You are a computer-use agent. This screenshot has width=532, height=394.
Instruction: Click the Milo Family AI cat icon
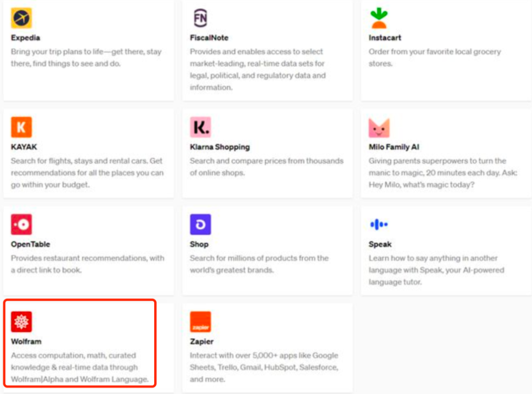coord(379,128)
